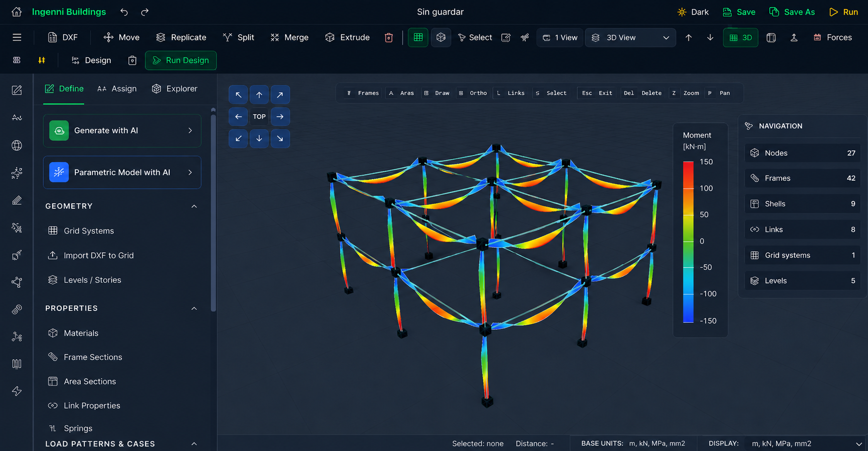Click the columns sidebar icon
Viewport: 868px width, 451px height.
[17, 364]
